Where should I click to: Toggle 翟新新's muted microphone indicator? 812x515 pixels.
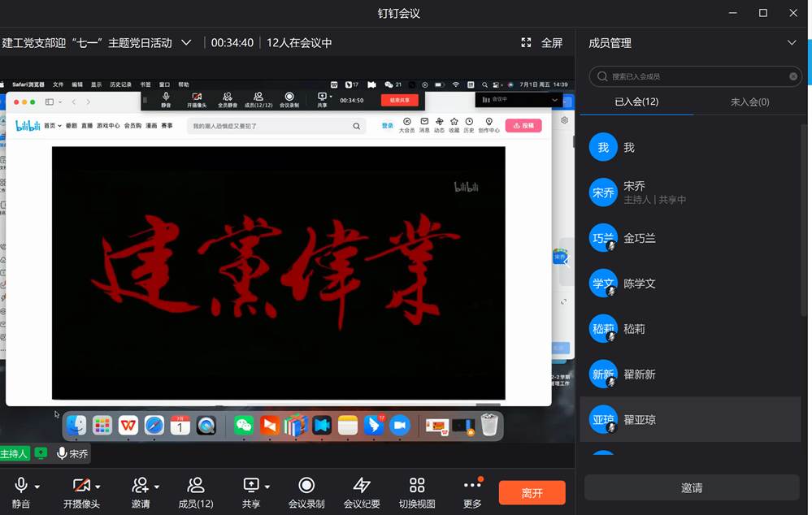pyautogui.click(x=611, y=383)
